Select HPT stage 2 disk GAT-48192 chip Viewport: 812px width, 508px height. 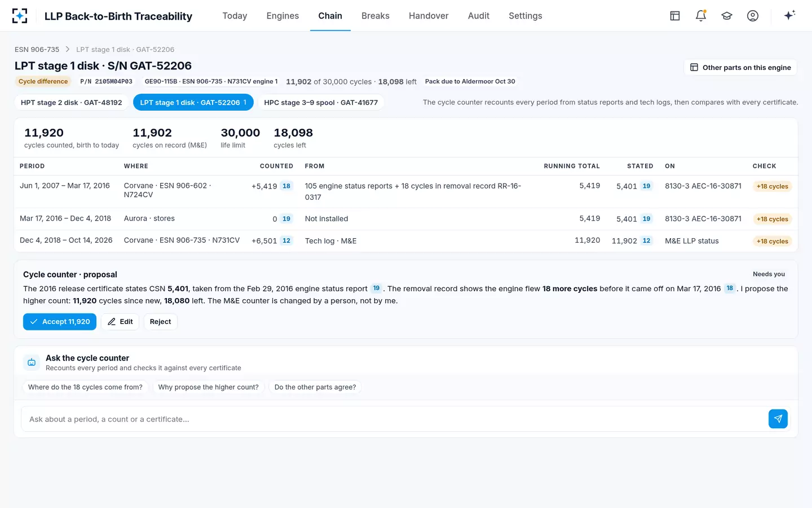[72, 103]
